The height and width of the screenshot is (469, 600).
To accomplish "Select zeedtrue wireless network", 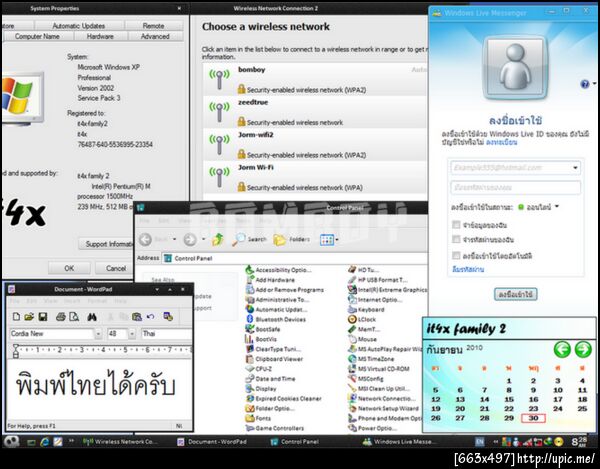I will pos(315,112).
